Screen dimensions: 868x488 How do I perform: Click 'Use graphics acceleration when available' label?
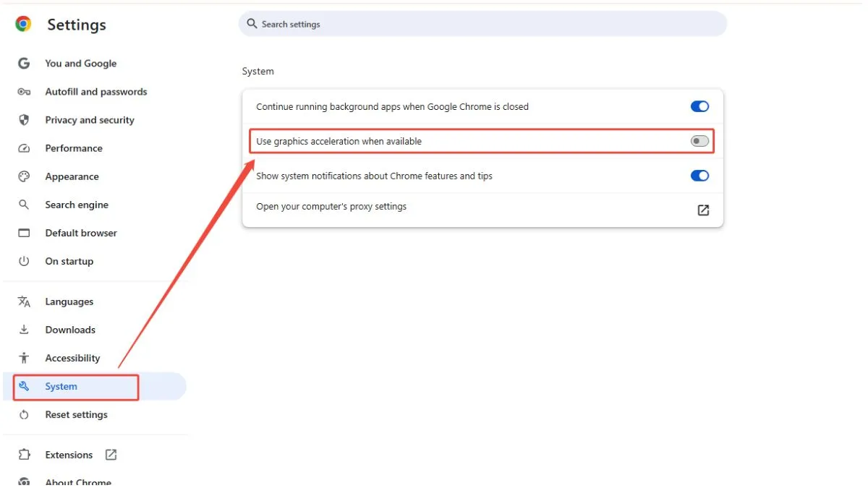pos(339,141)
